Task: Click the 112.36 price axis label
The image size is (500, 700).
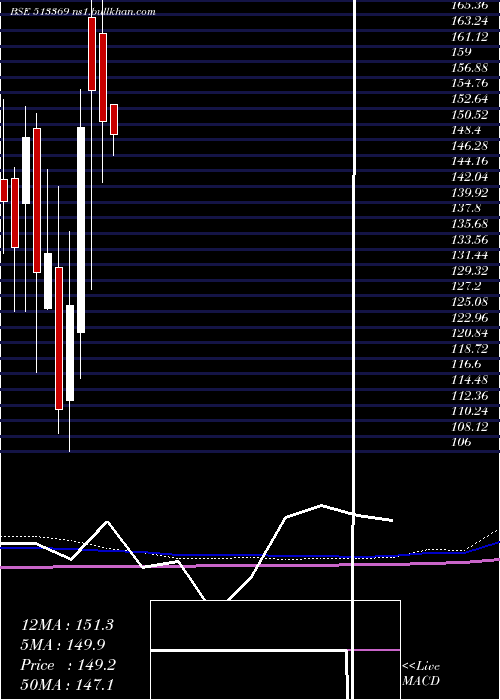Action: 469,396
